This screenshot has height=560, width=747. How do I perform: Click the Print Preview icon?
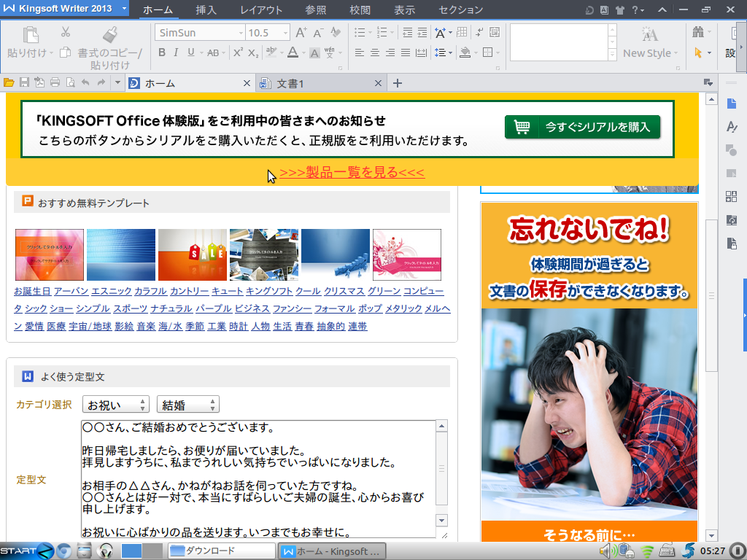[71, 83]
